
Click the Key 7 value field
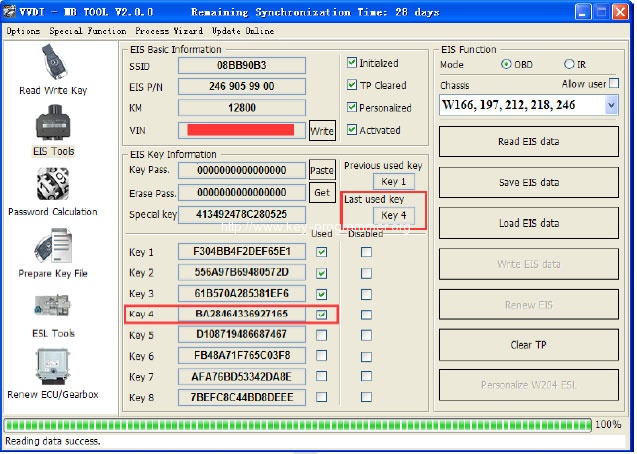(242, 376)
